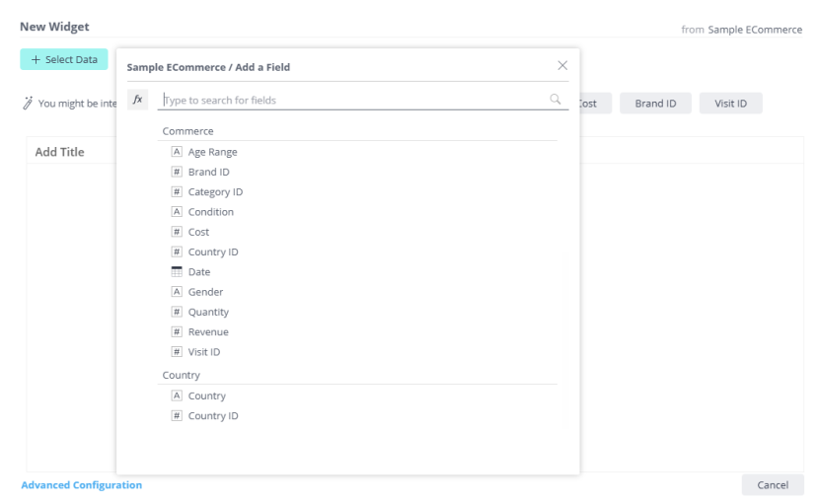819x504 pixels.
Task: Click the magnifier search icon
Action: [556, 100]
